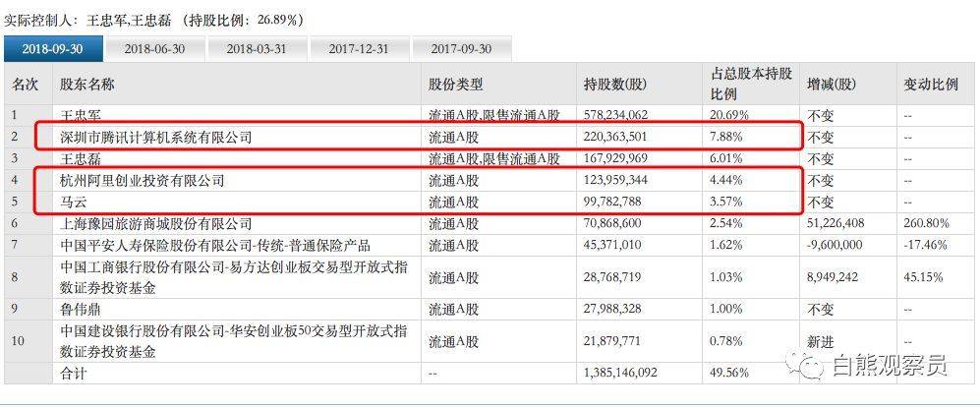This screenshot has height=408, width=980.
Task: Click the 新进 status cell
Action: coord(820,341)
